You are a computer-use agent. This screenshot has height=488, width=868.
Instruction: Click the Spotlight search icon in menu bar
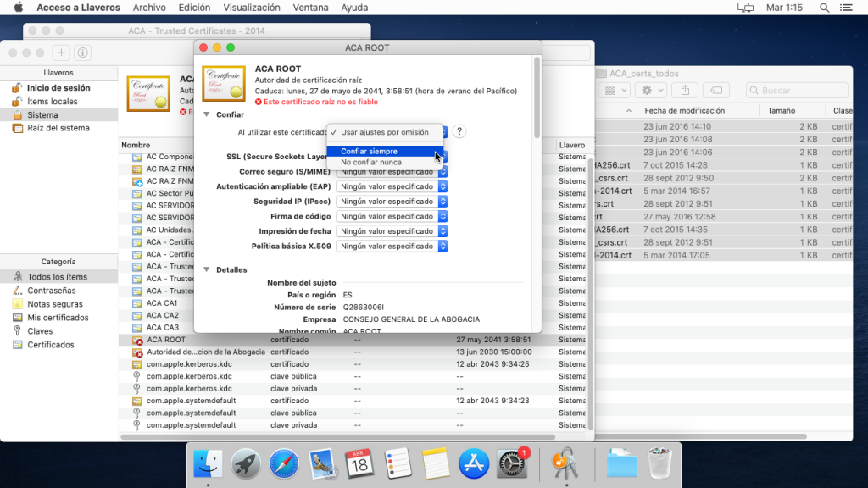coord(824,8)
